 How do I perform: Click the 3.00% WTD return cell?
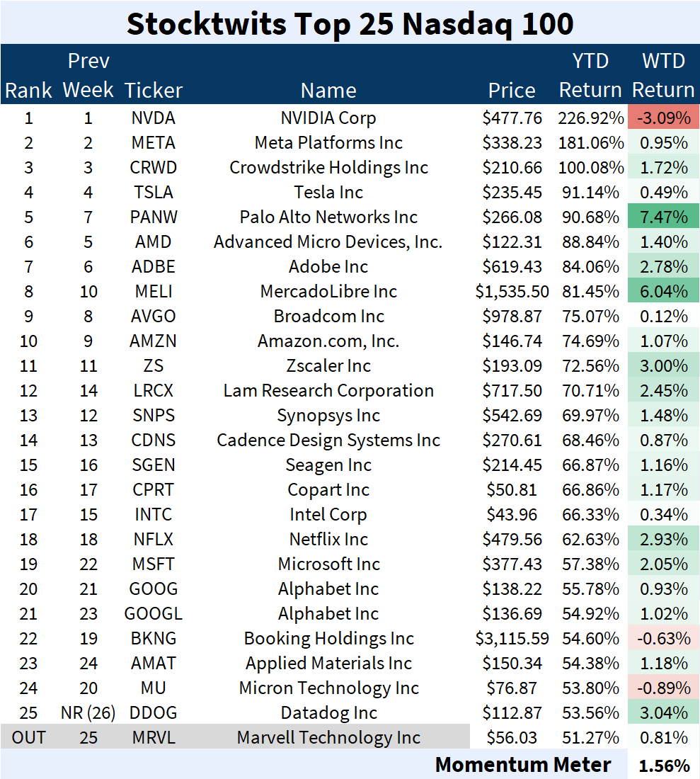click(x=664, y=365)
